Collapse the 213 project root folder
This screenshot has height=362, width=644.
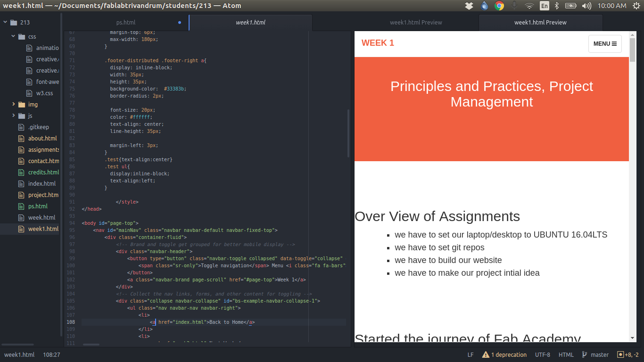[x=25, y=22]
